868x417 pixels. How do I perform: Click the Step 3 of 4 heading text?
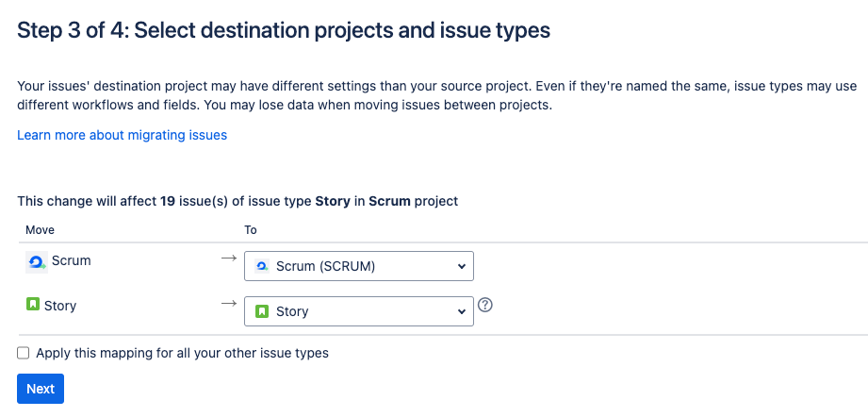(x=284, y=30)
